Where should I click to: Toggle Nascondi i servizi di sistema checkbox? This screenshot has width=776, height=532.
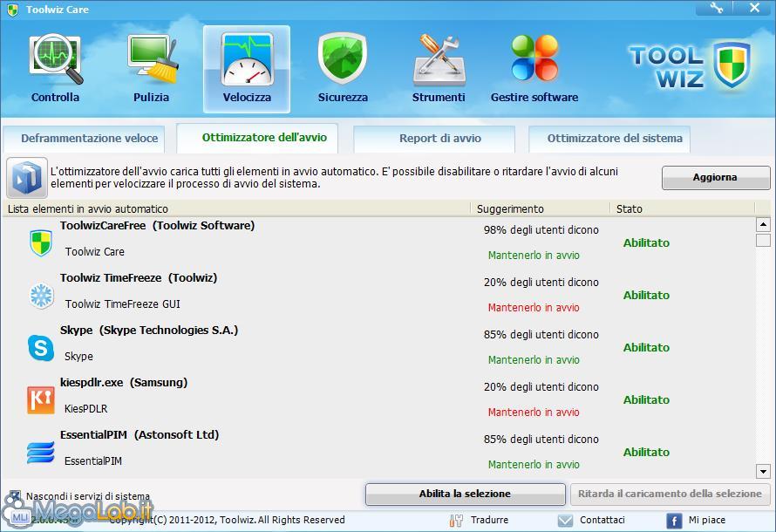coord(16,495)
